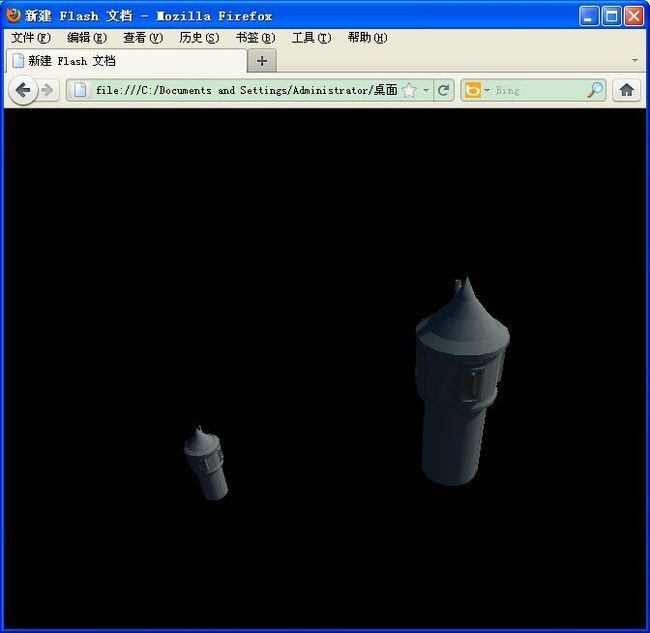Minimize the Firefox window
This screenshot has height=633, width=650.
589,16
